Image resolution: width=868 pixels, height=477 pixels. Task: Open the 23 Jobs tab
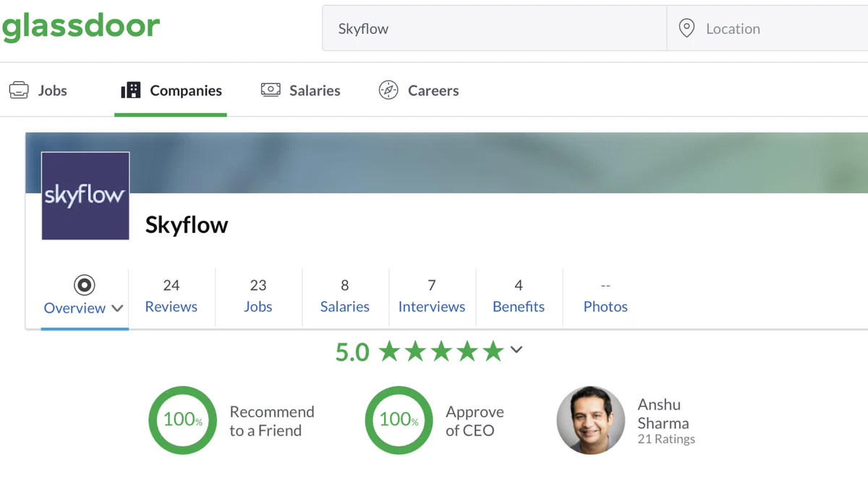[x=258, y=296]
